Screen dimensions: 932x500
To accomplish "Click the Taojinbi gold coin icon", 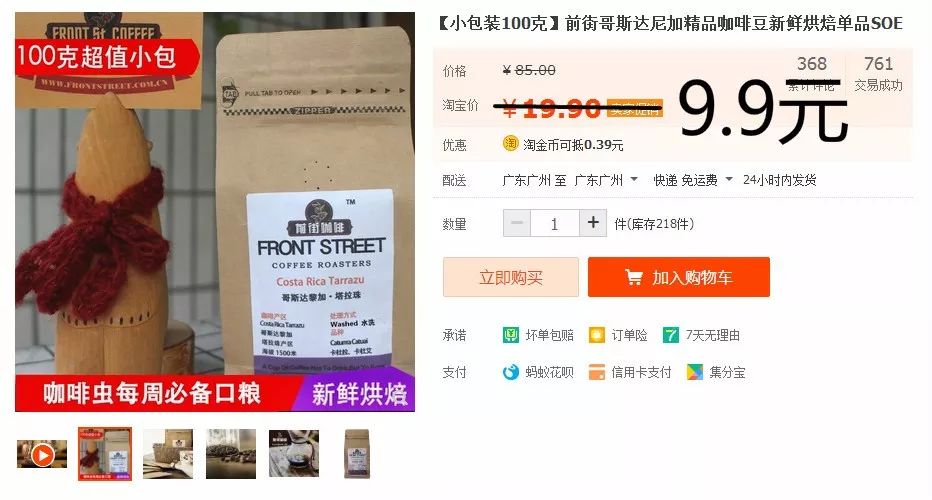I will (x=511, y=143).
